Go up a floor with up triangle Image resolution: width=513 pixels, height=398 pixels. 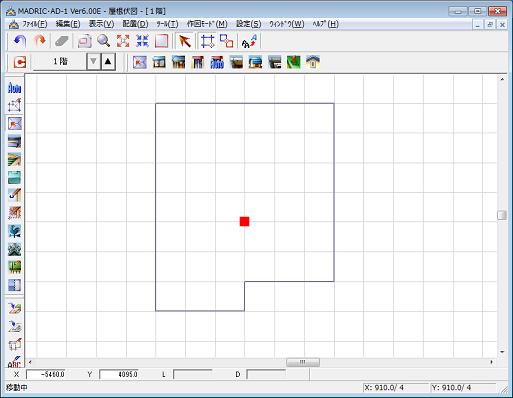[108, 62]
